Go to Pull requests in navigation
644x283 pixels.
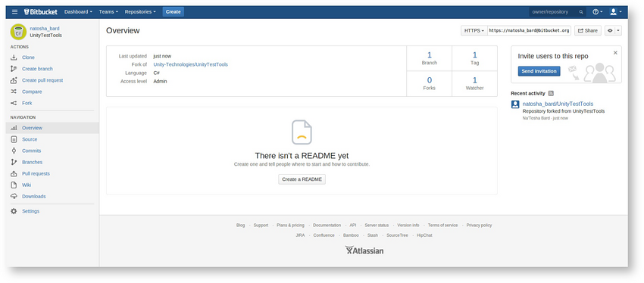(36, 173)
